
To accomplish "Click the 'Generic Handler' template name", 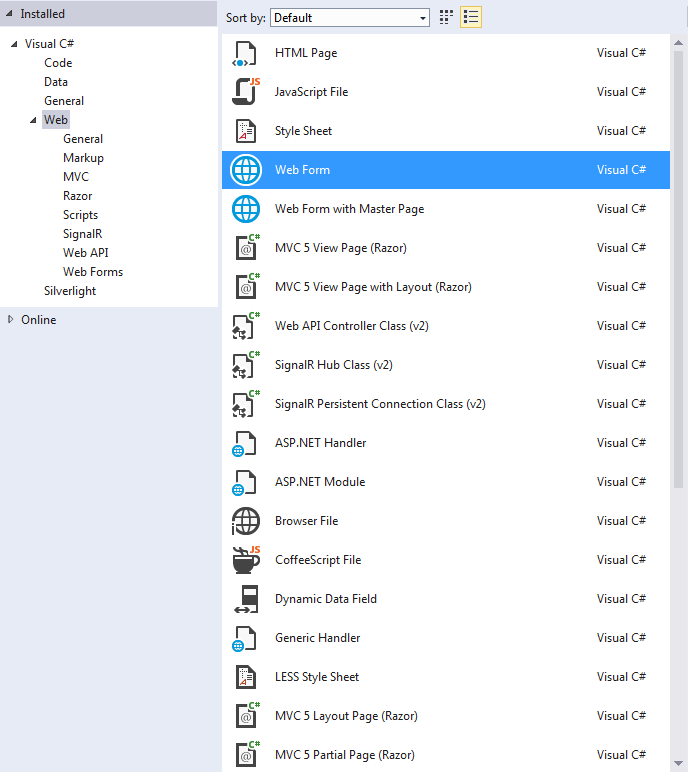I will point(317,638).
